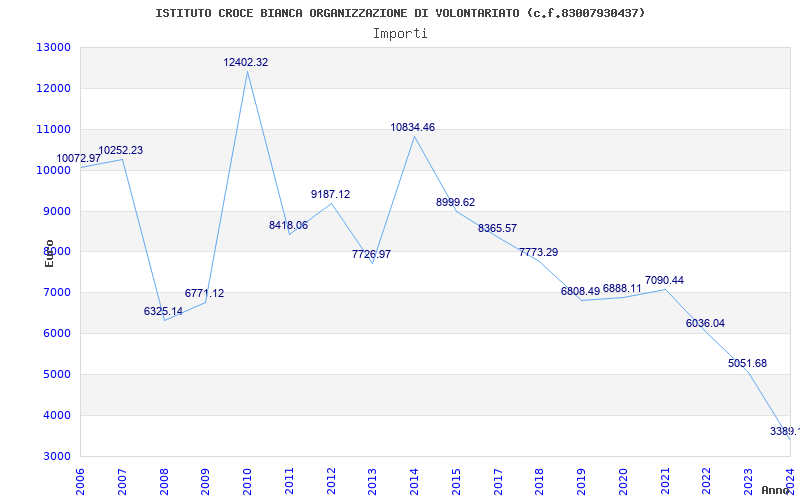Viewport: 800px width, 500px height.
Task: Click y-axis tick 5000
Action: click(56, 374)
